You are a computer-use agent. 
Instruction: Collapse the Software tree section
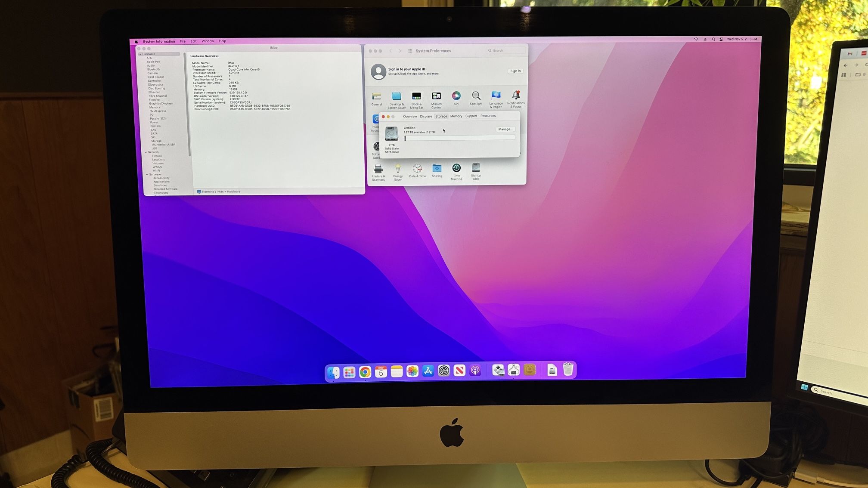147,175
